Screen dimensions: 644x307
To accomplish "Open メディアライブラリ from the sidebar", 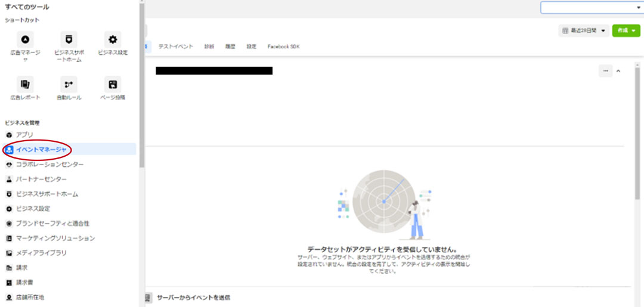I will point(41,253).
